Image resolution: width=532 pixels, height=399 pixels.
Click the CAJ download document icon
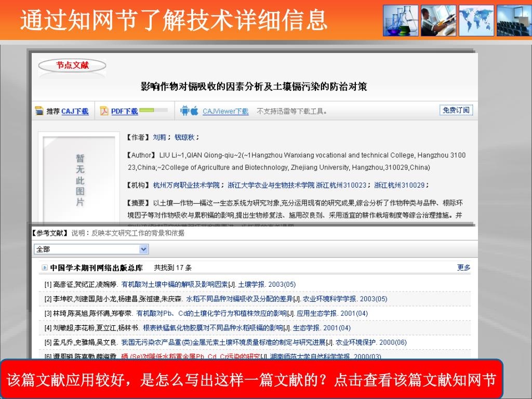(x=39, y=111)
